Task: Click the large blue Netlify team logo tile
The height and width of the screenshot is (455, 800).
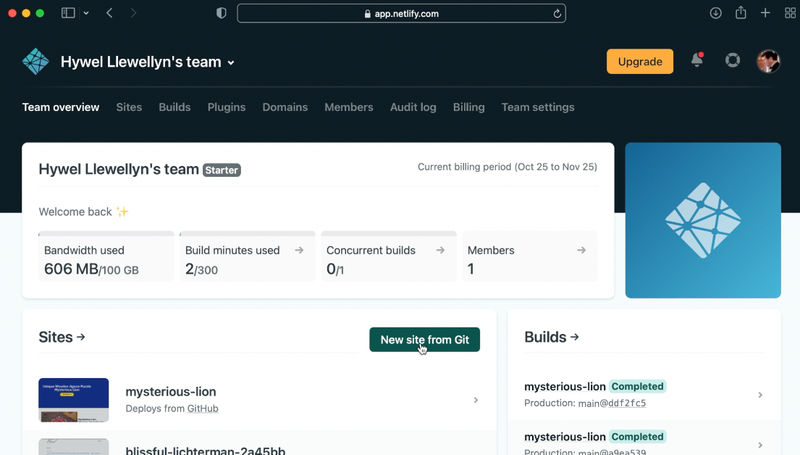Action: (x=703, y=220)
